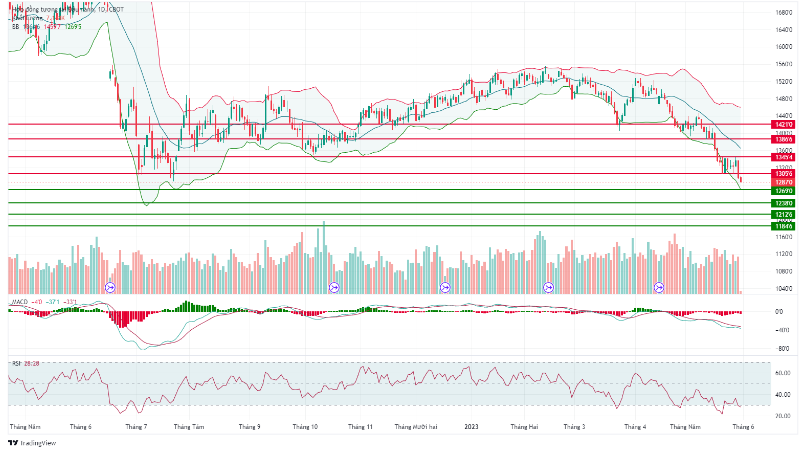Click the current price label 12870
The image size is (804, 453).
coord(783,181)
